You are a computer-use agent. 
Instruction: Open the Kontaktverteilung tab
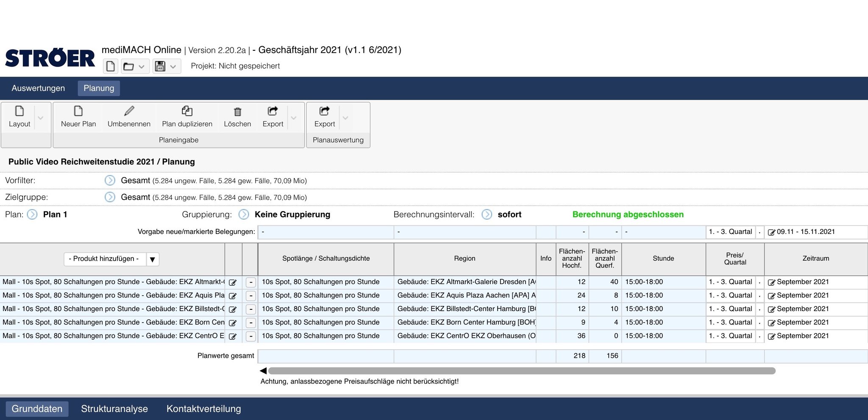tap(203, 409)
